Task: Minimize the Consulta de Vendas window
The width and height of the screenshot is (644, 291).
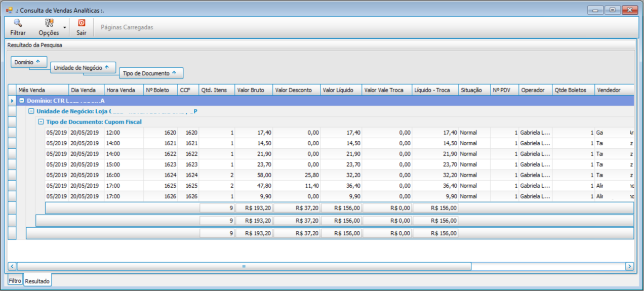Action: [x=595, y=10]
